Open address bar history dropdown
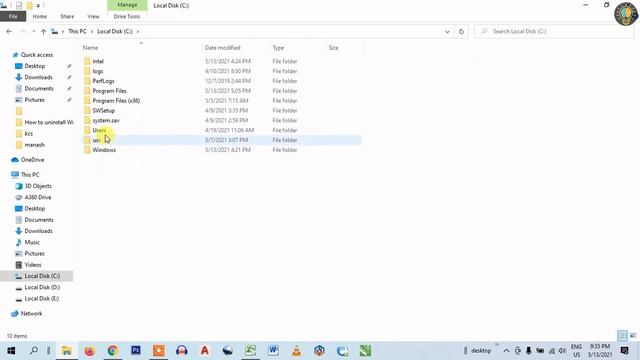Viewport: 640px width, 360px height. 447,31
